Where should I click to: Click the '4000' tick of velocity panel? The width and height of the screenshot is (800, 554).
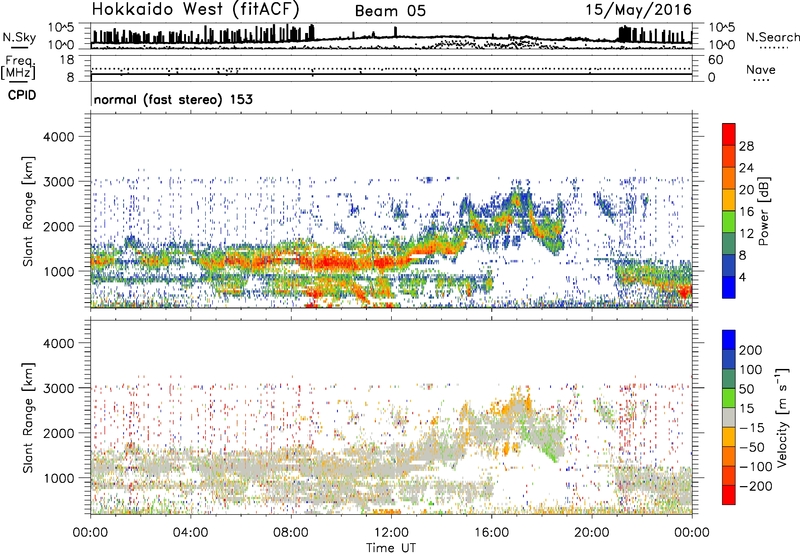[x=58, y=343]
